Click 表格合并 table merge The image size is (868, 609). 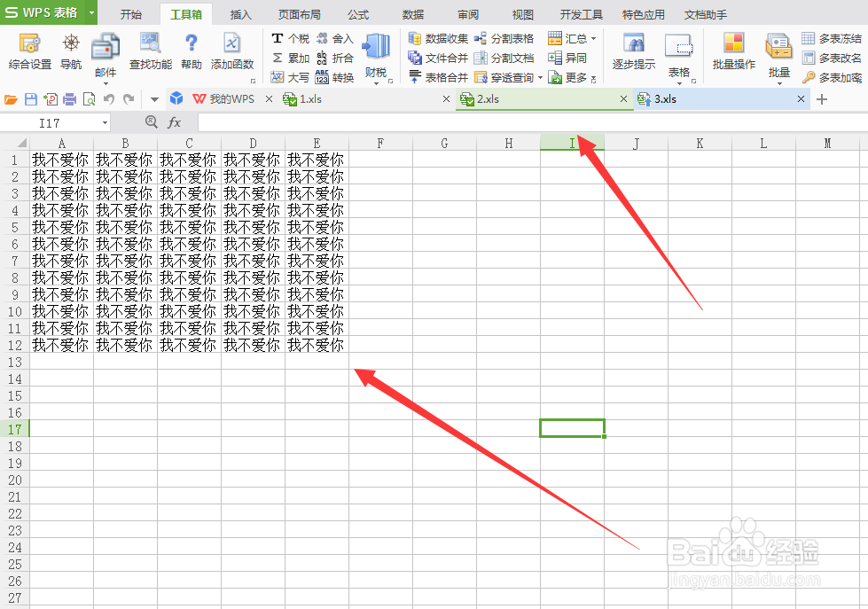tap(438, 77)
